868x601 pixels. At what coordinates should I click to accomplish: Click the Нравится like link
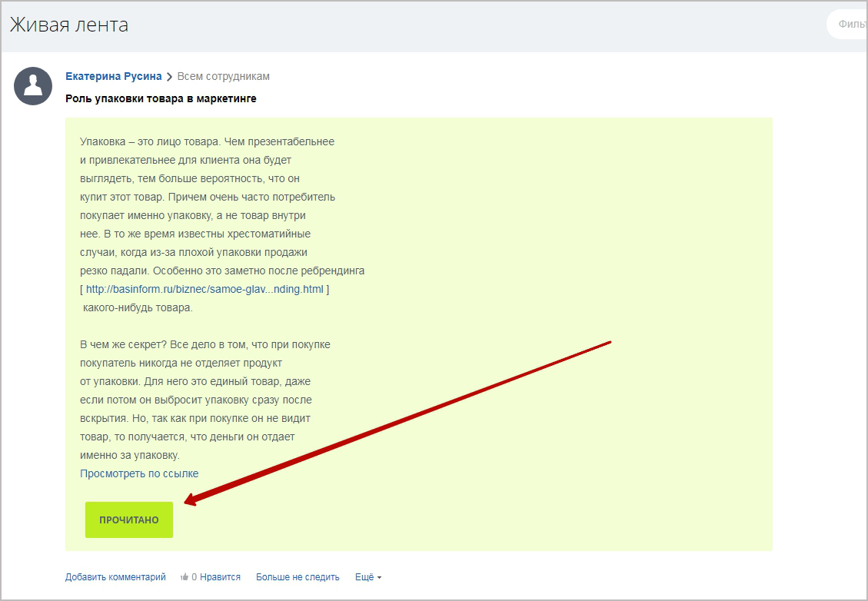point(220,577)
